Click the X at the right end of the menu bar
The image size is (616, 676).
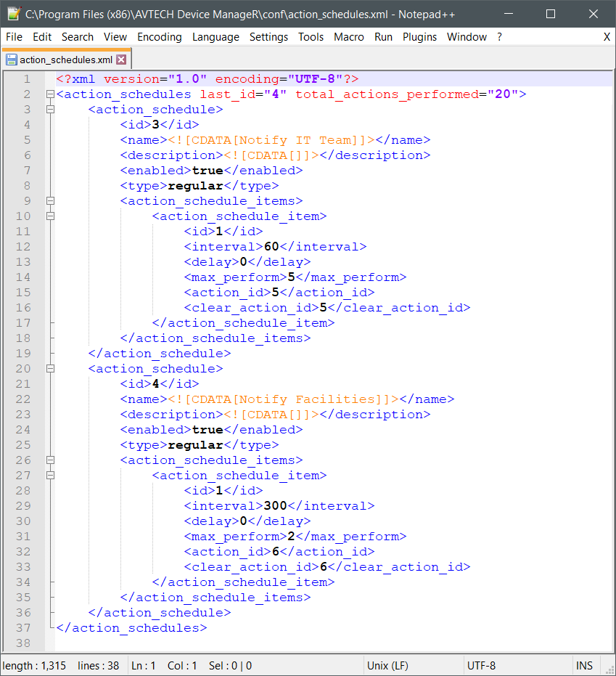click(x=607, y=37)
